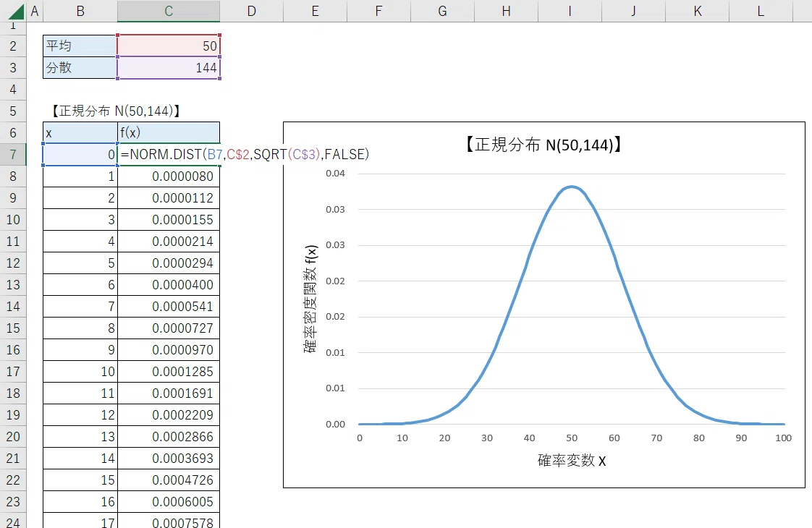812x528 pixels.
Task: Click x cell containing 10
Action: [x=80, y=372]
